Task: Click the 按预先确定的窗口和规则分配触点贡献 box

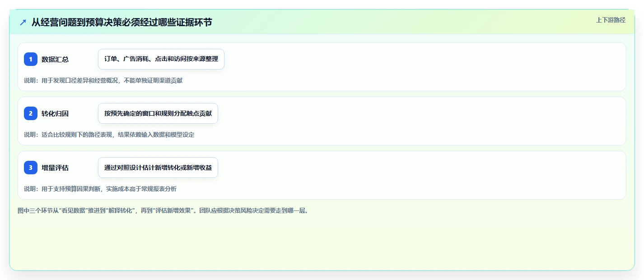Action: tap(158, 113)
